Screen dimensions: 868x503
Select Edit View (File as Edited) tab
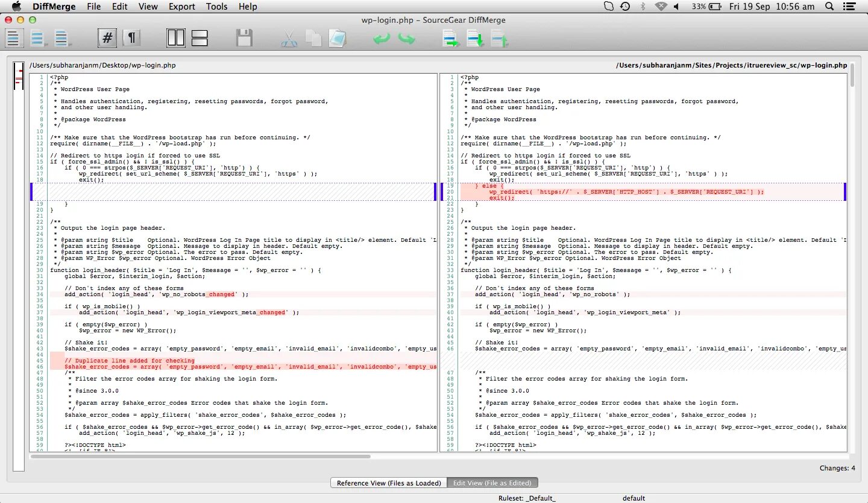click(492, 482)
